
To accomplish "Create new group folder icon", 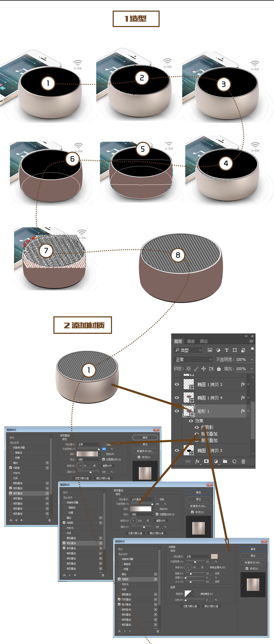I will pos(225,461).
